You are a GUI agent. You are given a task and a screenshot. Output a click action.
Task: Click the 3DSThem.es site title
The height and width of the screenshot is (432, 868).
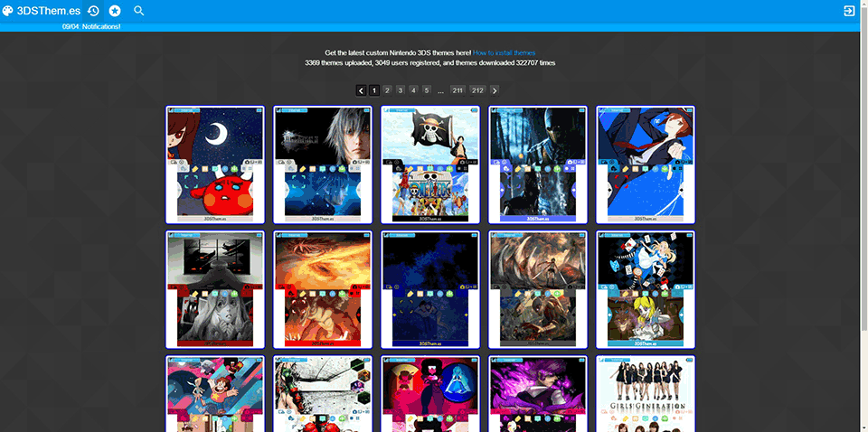click(49, 11)
